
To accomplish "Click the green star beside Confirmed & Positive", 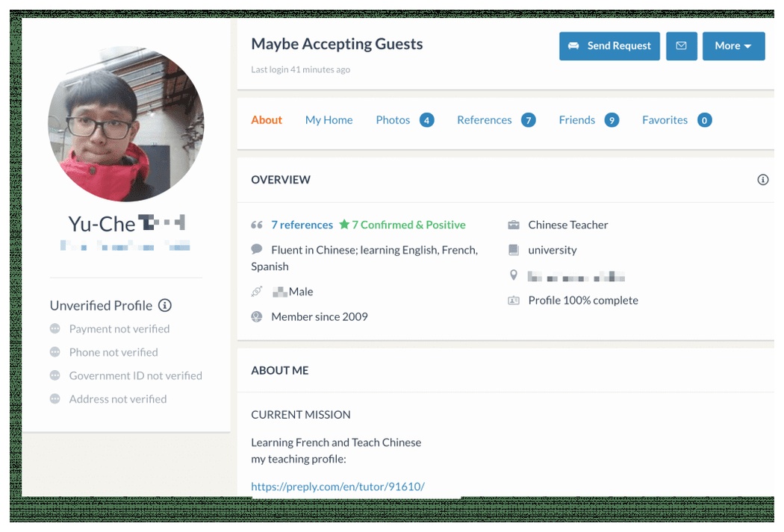I will (x=344, y=225).
